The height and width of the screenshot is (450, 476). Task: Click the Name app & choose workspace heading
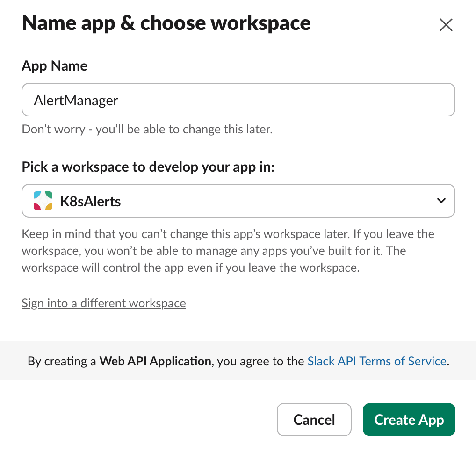pos(166,23)
